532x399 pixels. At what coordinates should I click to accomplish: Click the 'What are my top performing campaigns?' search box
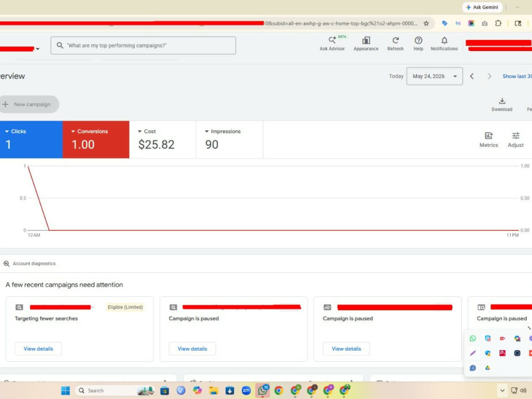click(143, 45)
